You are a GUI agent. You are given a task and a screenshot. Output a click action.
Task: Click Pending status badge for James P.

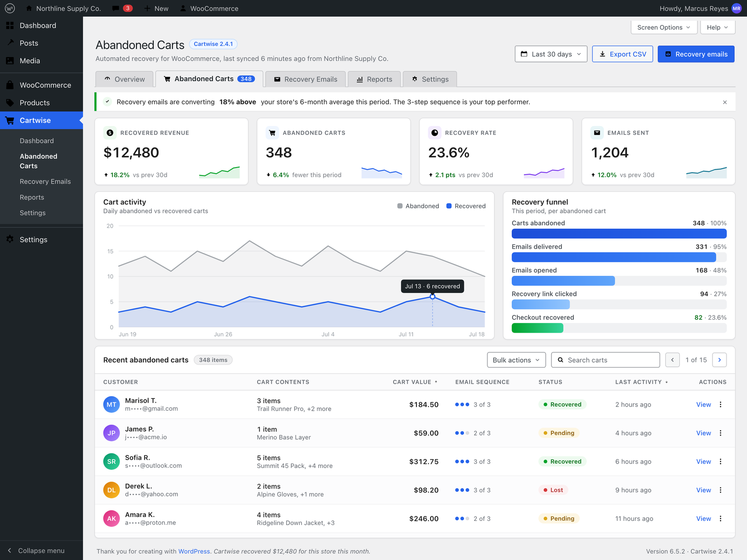point(559,433)
